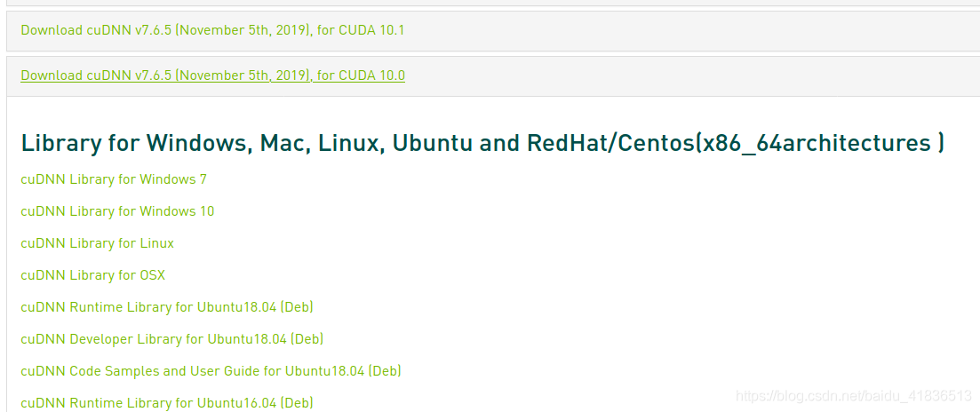980x412 pixels.
Task: Click the partially visible collapsed panel at top
Action: [490, 3]
